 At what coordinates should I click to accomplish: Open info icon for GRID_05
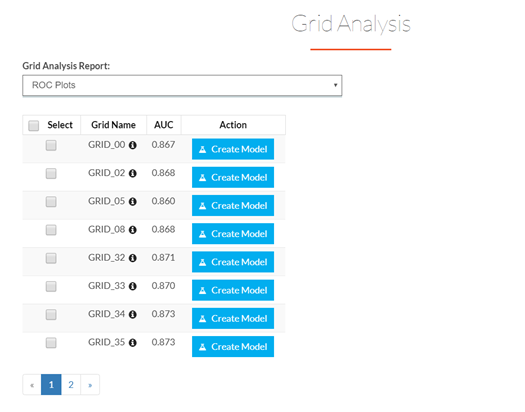133,201
